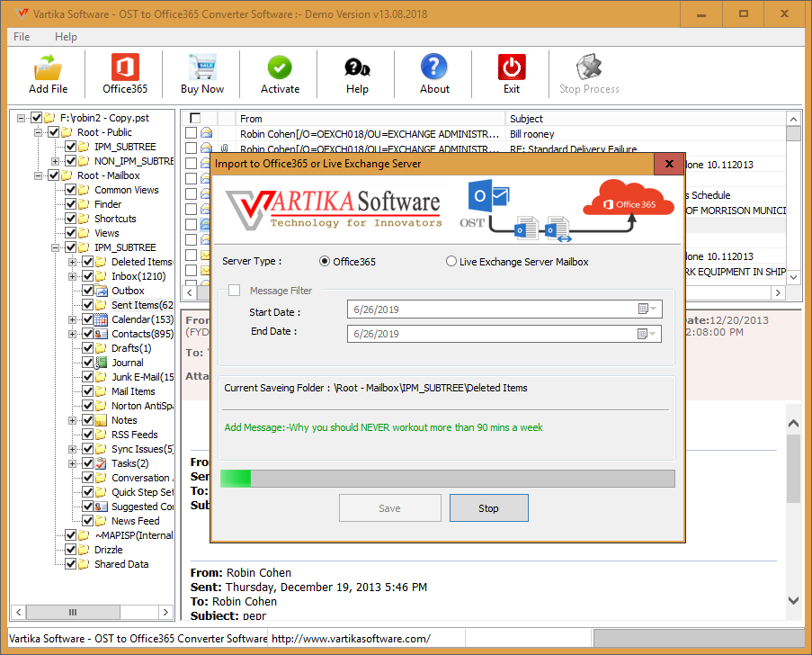
Task: Close the Import to Office365 dialog
Action: coord(669,164)
